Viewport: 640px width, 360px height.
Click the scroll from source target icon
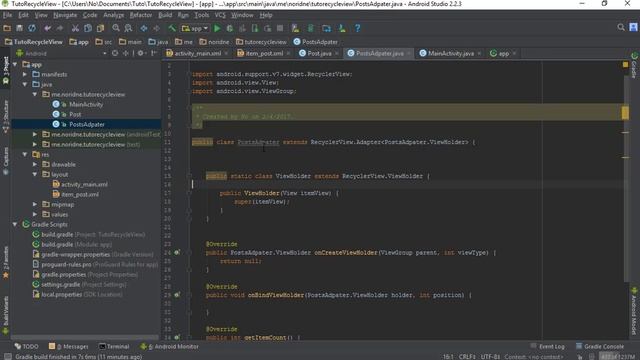pos(115,53)
